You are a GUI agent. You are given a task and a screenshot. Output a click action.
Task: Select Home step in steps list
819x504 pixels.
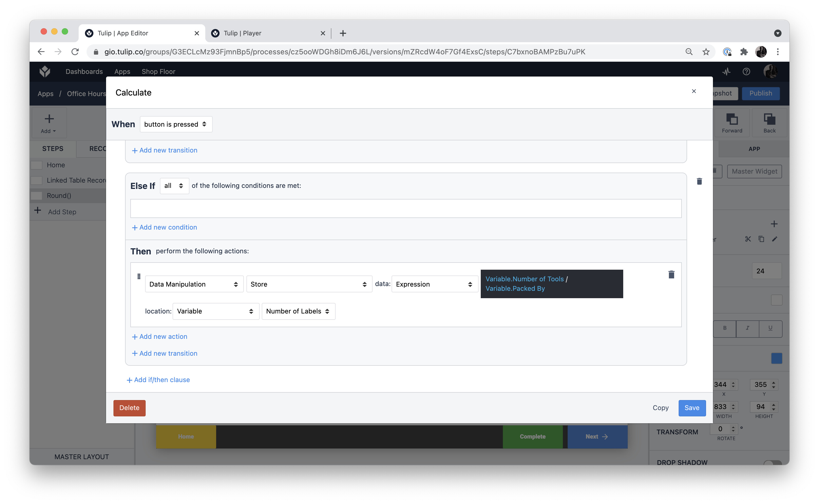click(x=68, y=165)
